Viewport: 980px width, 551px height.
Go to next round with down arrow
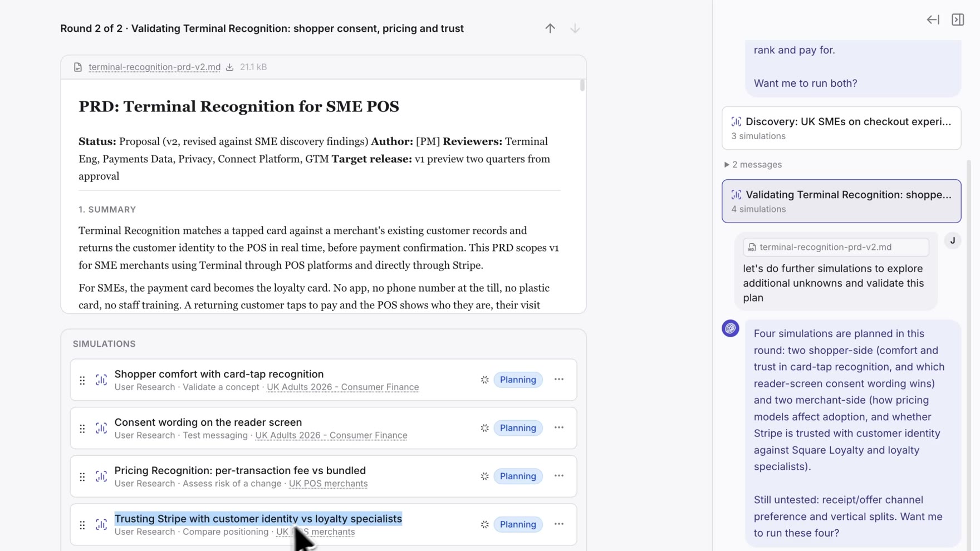pyautogui.click(x=575, y=28)
